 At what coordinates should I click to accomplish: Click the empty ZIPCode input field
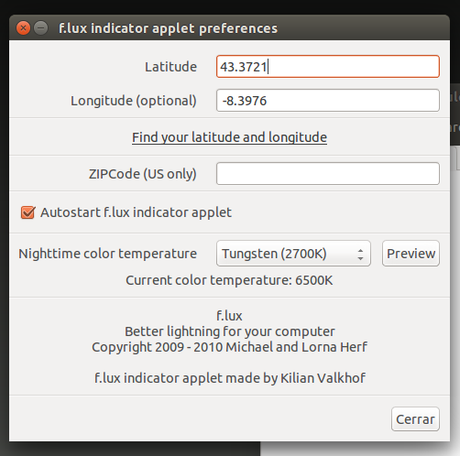coord(328,174)
